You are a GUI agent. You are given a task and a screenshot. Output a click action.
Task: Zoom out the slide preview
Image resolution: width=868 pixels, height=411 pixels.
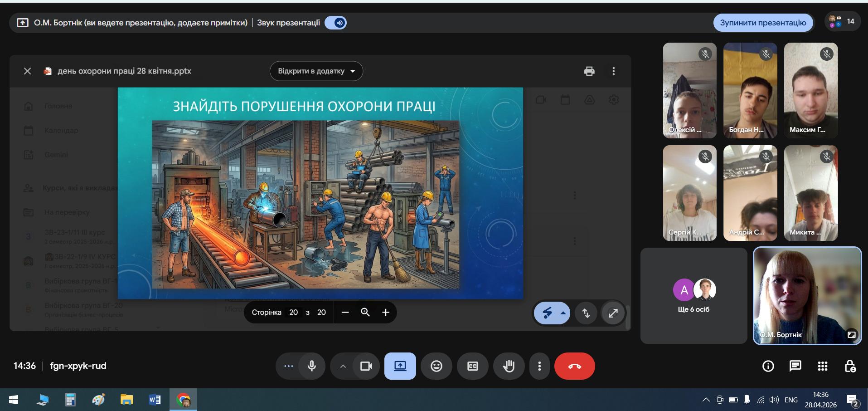click(x=345, y=312)
